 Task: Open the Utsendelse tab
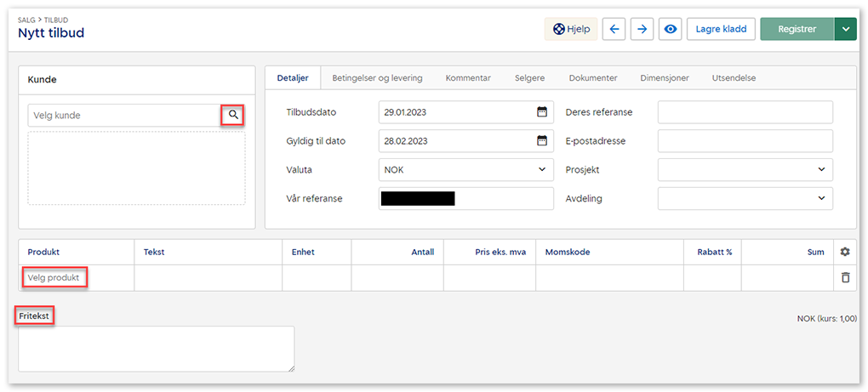[734, 78]
